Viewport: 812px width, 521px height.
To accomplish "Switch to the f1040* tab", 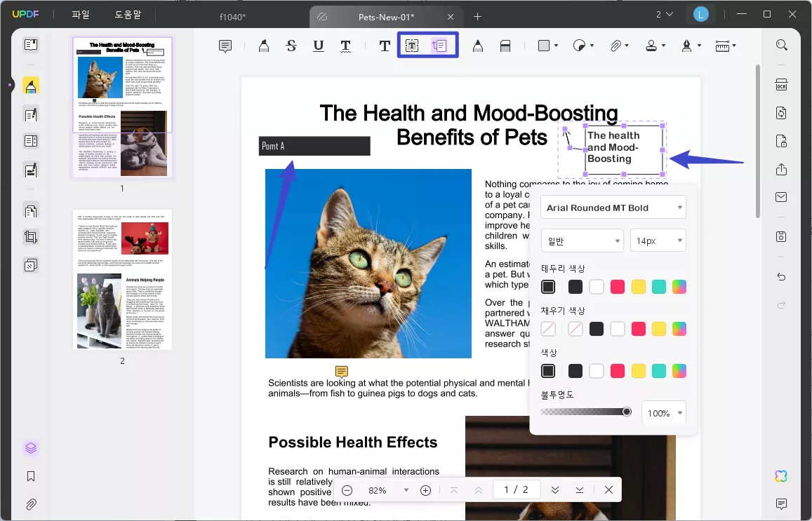I will pos(232,16).
